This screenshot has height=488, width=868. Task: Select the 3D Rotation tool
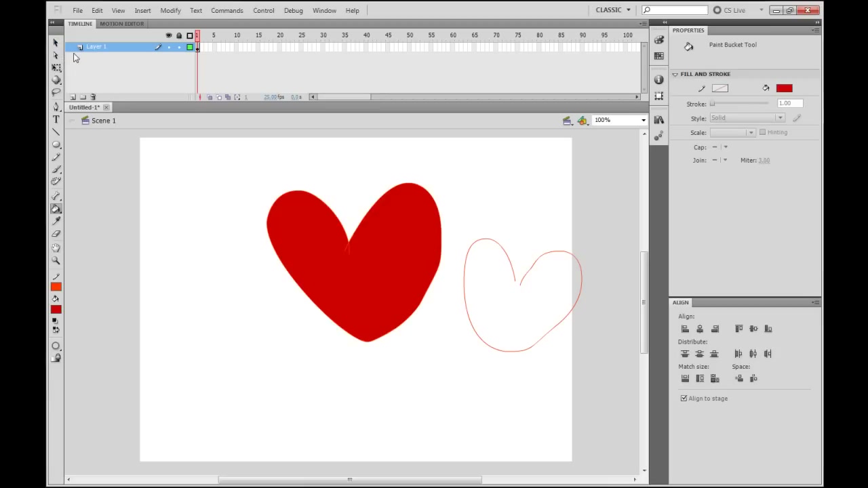coord(56,79)
